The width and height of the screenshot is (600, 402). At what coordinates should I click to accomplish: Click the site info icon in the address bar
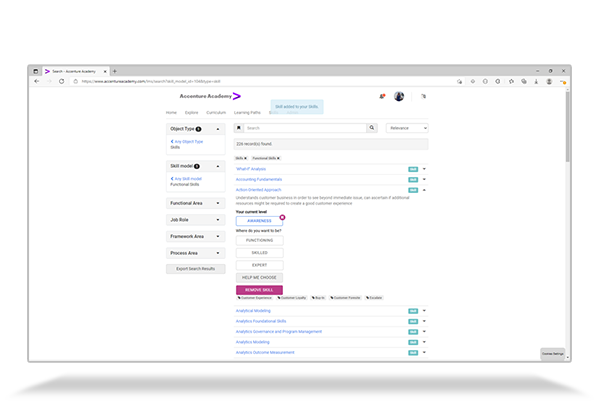click(75, 81)
